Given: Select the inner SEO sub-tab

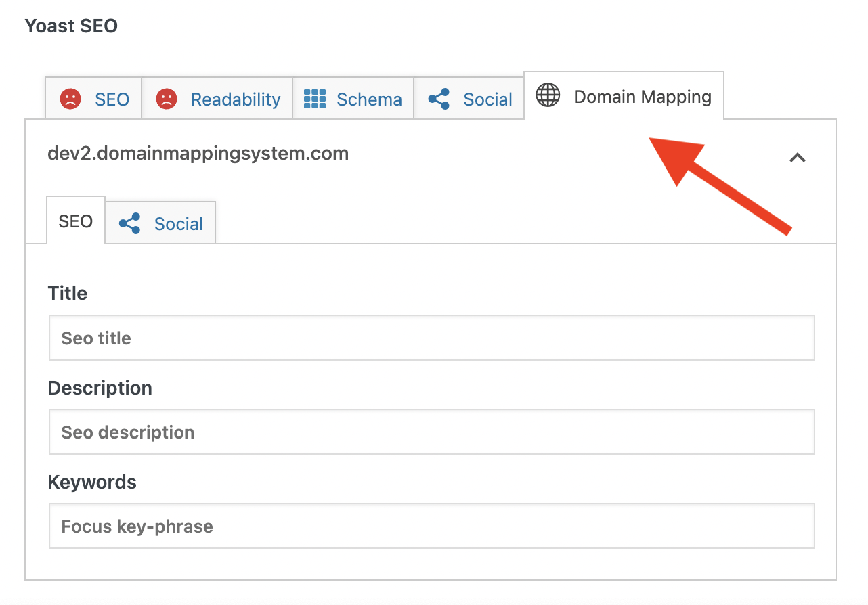Looking at the screenshot, I should click(x=76, y=221).
